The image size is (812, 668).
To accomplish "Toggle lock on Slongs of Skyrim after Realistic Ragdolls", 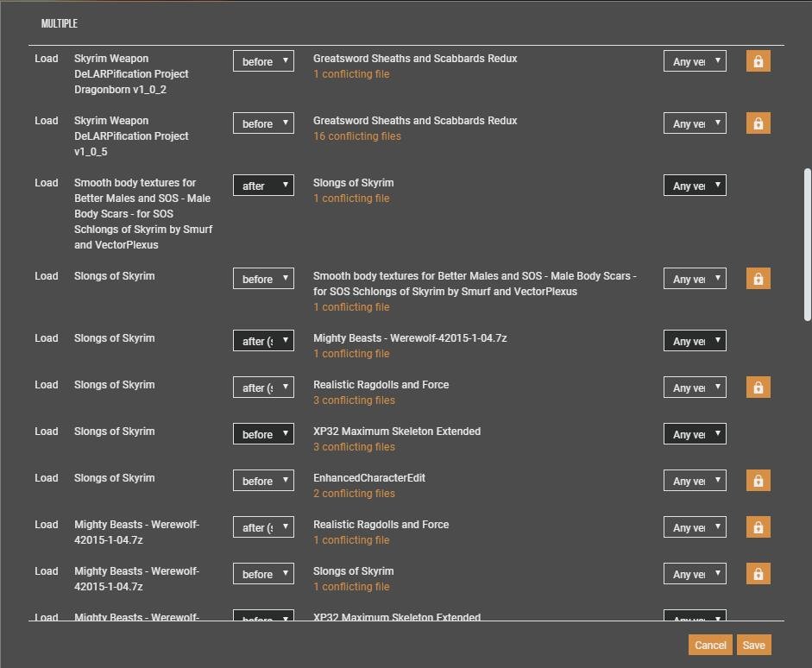I will 758,388.
